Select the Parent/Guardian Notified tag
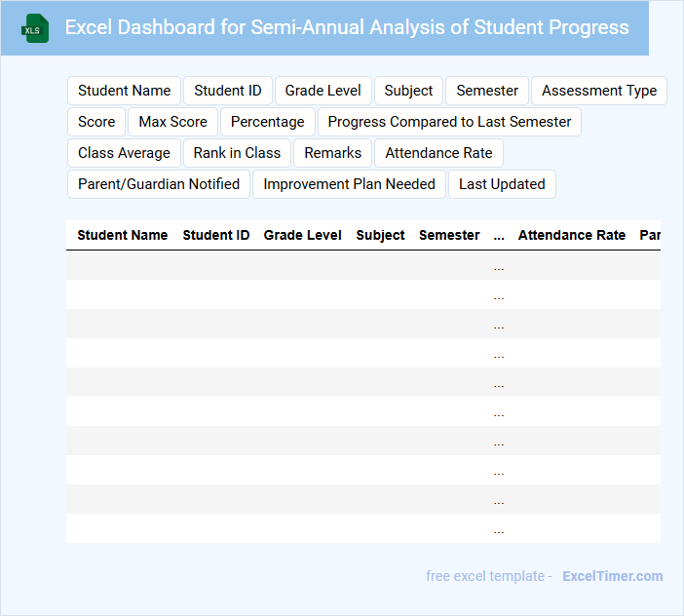Viewport: 684px width, 616px height. tap(159, 184)
